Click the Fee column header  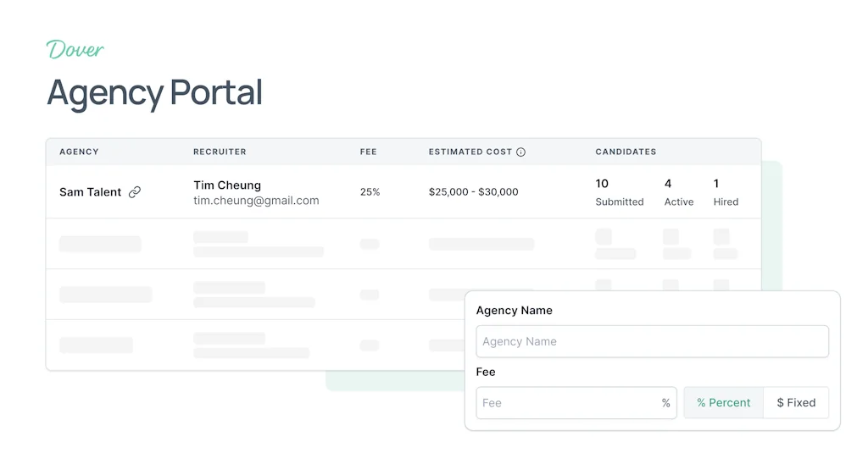[x=368, y=152]
